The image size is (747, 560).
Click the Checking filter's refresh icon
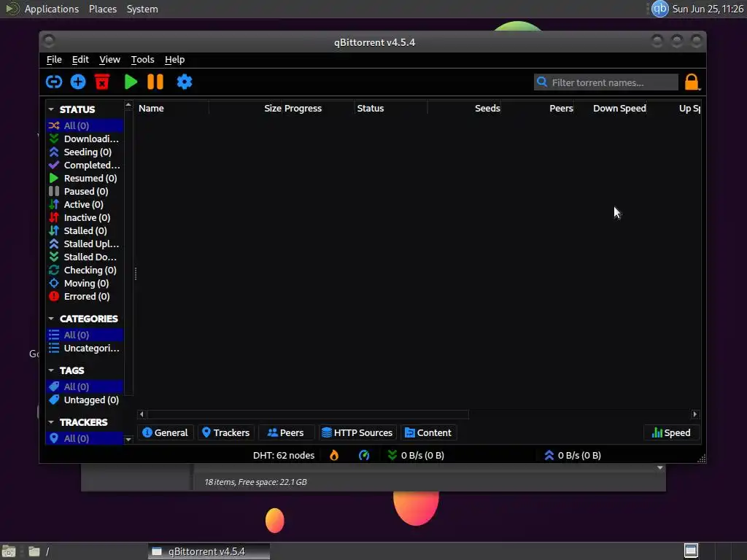[x=54, y=270]
